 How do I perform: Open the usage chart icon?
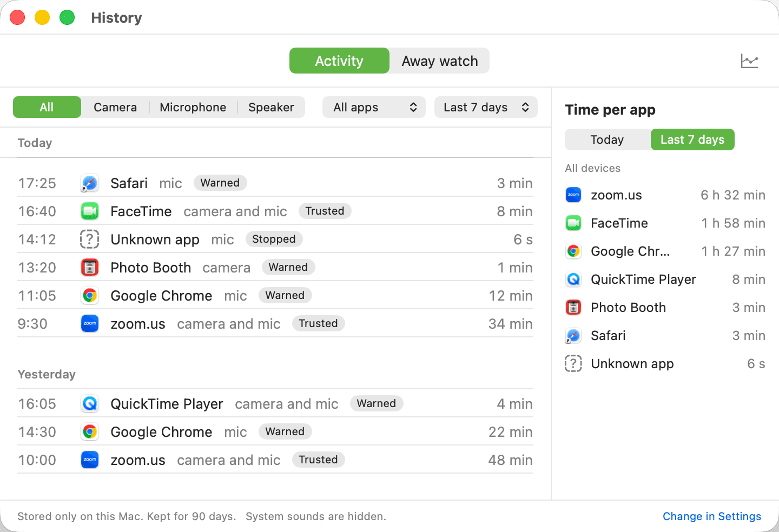point(749,61)
